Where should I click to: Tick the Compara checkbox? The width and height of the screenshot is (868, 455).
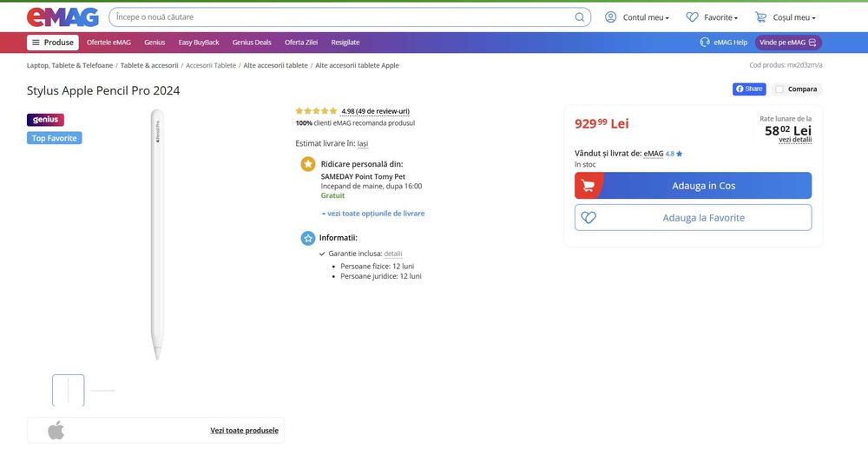click(x=779, y=89)
